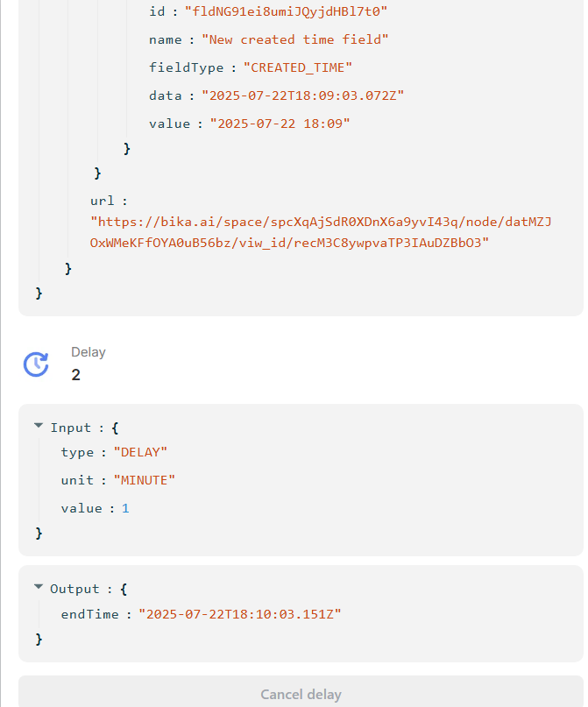
Task: Select the field id string fldNG91ei8umiJQyjdHBl7t0
Action: 287,11
